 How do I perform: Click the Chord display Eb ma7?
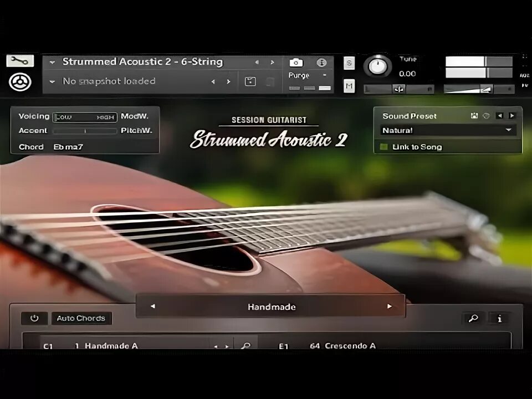[68, 147]
